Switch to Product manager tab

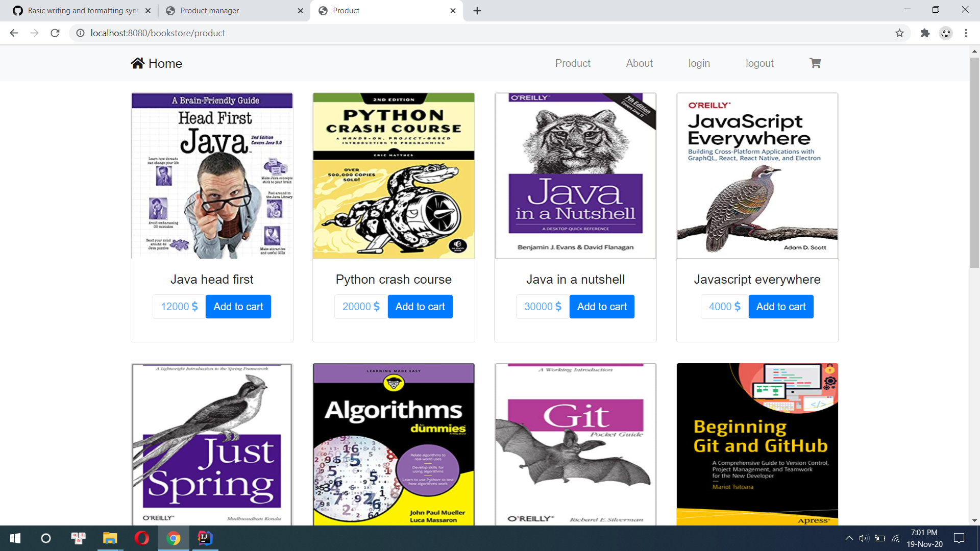[209, 11]
